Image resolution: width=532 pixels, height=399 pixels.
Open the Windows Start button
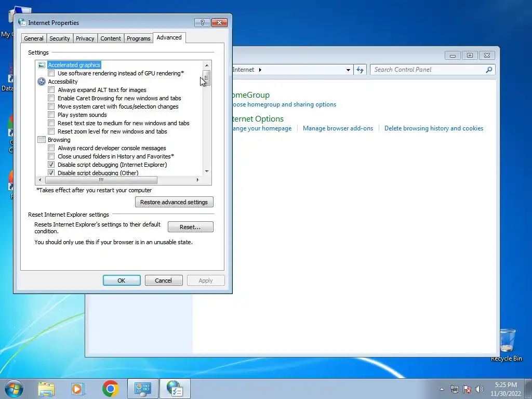click(14, 389)
